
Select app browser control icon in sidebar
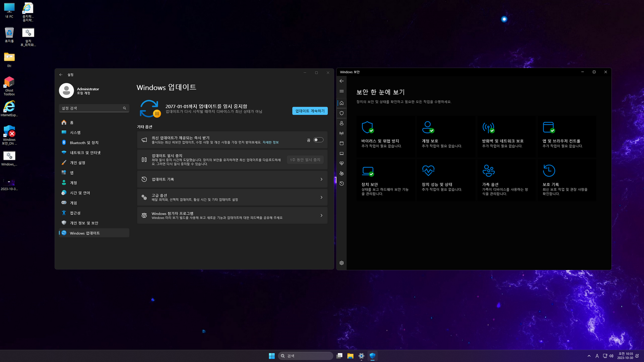point(342,143)
